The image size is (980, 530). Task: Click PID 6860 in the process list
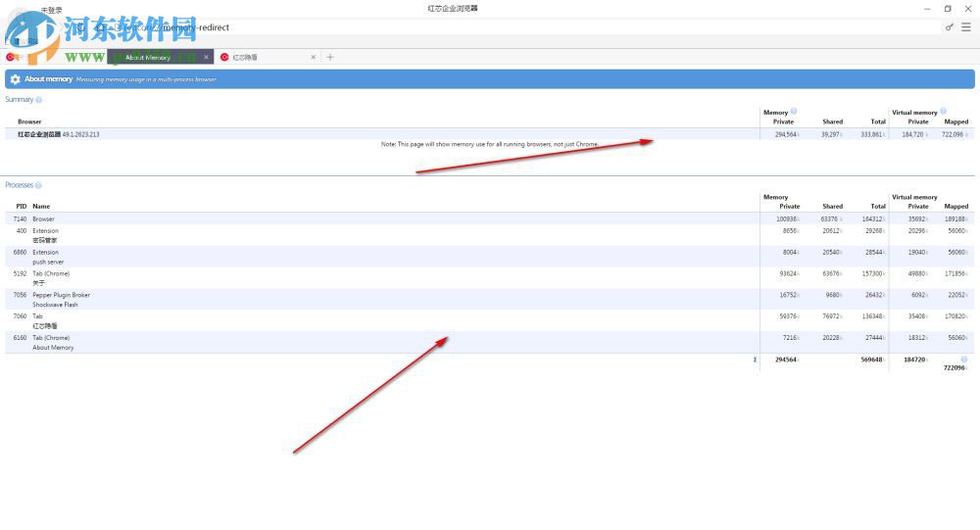[x=20, y=252]
